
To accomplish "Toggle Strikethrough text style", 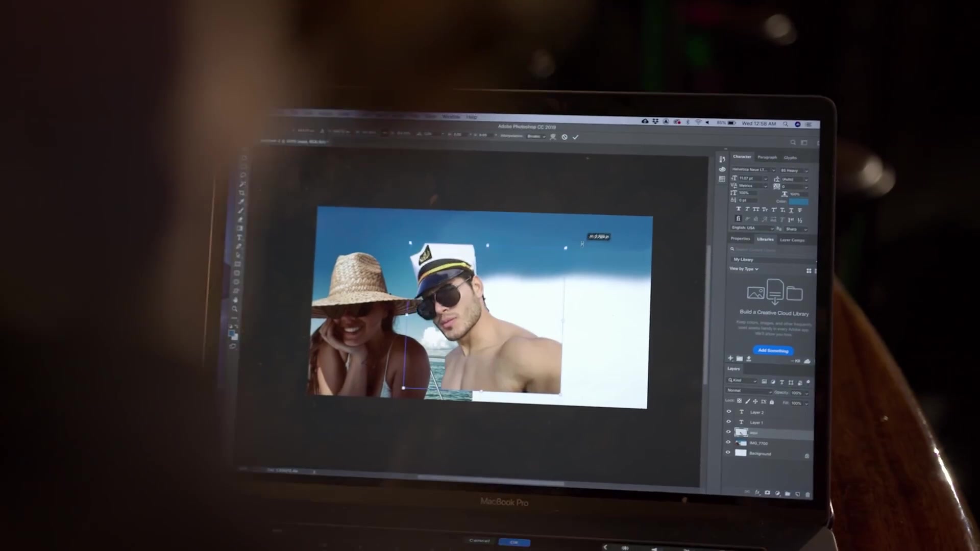I will click(799, 210).
